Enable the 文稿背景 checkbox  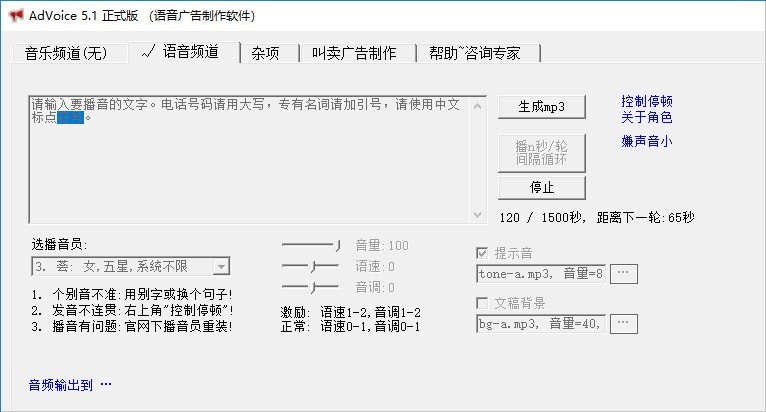[482, 303]
